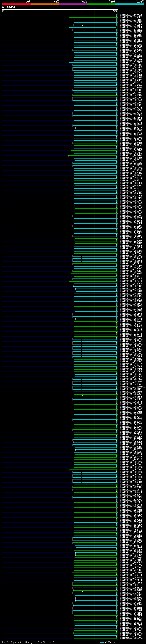
Task: Select the UniRef100_C7H8G4 entry
Action: (131, 75)
